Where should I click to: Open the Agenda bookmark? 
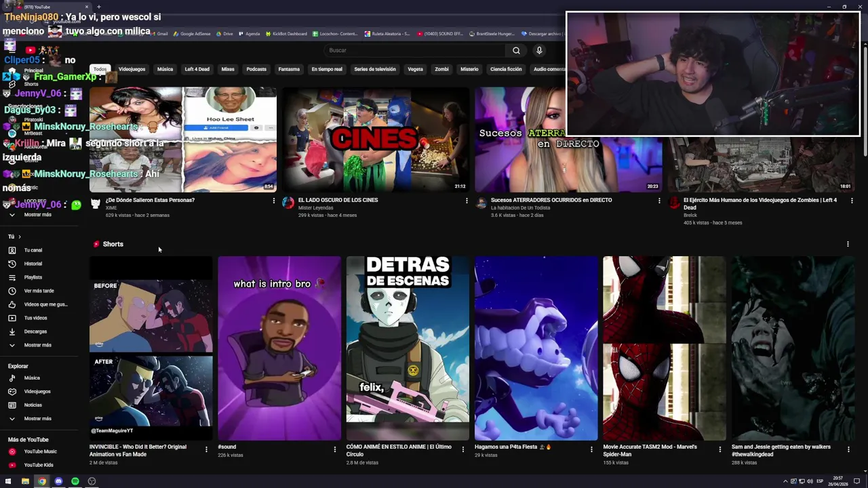[x=250, y=34]
